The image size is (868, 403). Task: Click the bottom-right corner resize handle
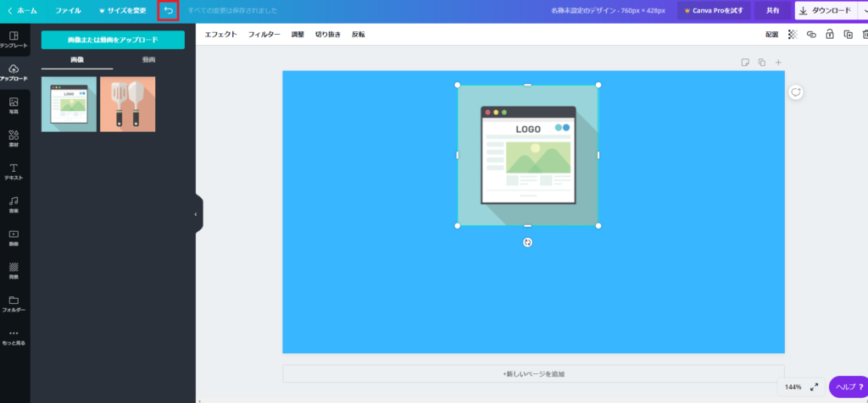[598, 225]
